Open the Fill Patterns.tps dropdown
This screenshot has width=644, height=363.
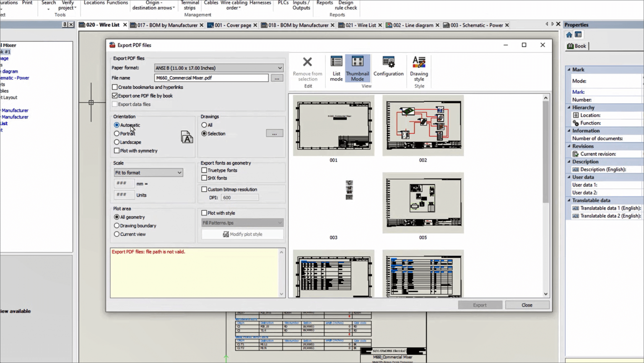coord(242,223)
